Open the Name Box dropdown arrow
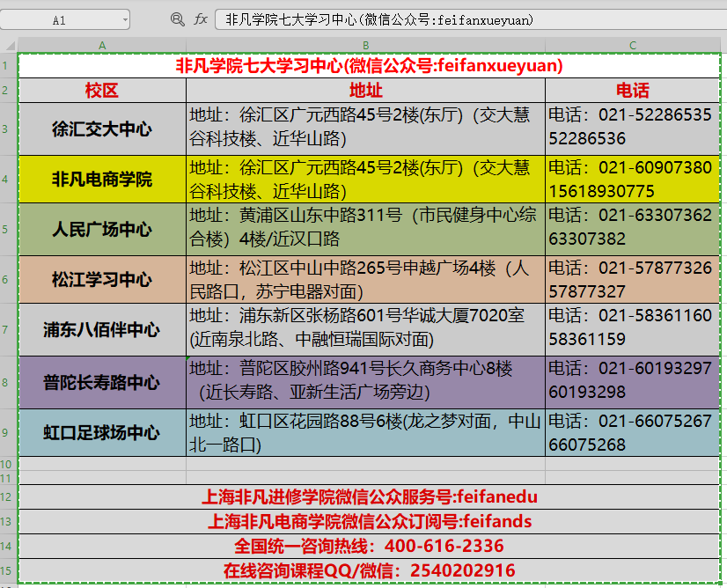The width and height of the screenshot is (727, 588). 125,20
